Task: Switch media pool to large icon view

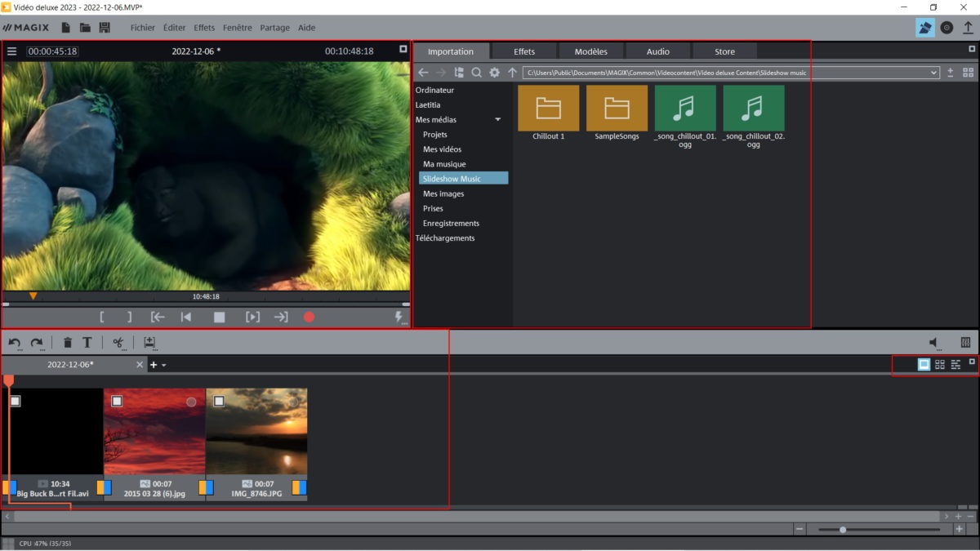Action: point(969,73)
